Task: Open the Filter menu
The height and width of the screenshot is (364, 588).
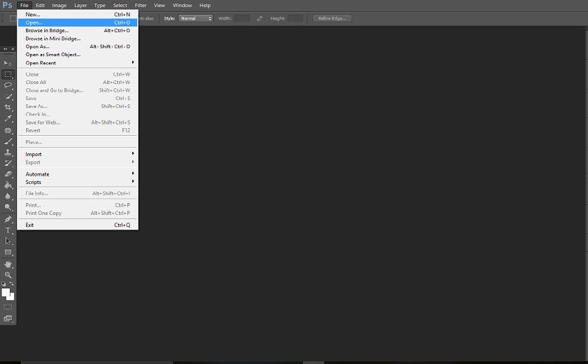Action: tap(141, 5)
